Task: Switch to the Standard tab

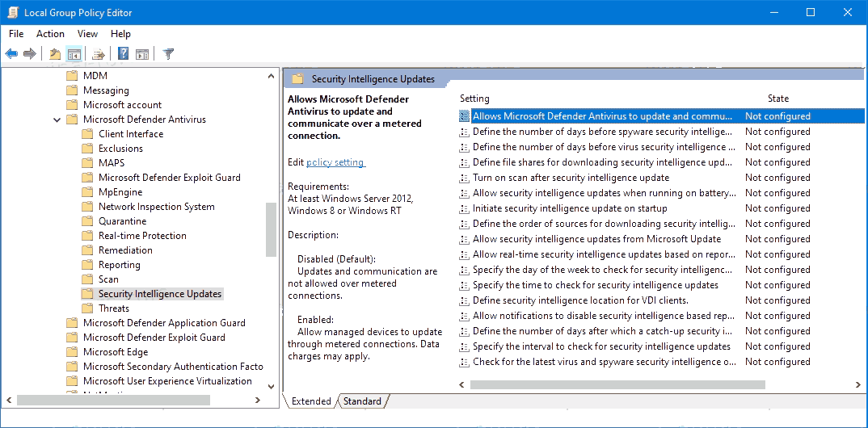Action: (362, 401)
